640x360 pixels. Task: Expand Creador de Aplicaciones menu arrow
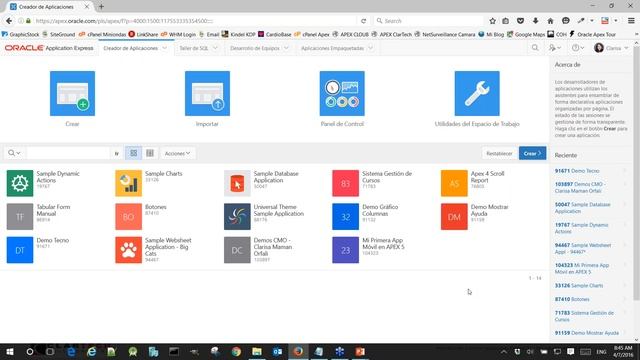pos(164,48)
